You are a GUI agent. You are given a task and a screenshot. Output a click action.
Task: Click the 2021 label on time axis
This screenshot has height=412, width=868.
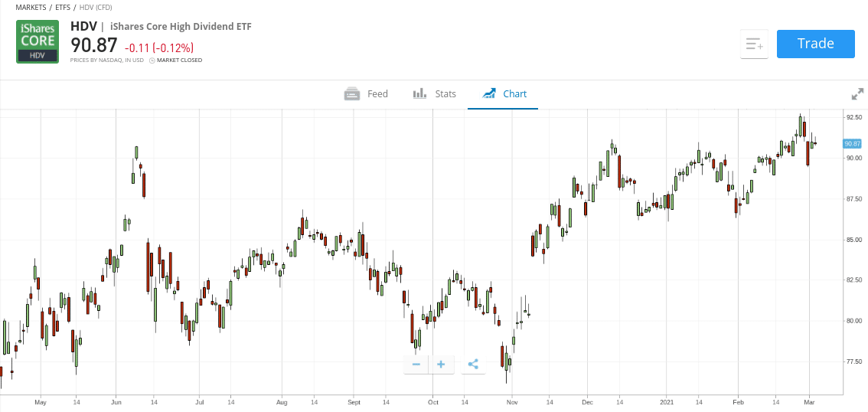click(x=667, y=403)
